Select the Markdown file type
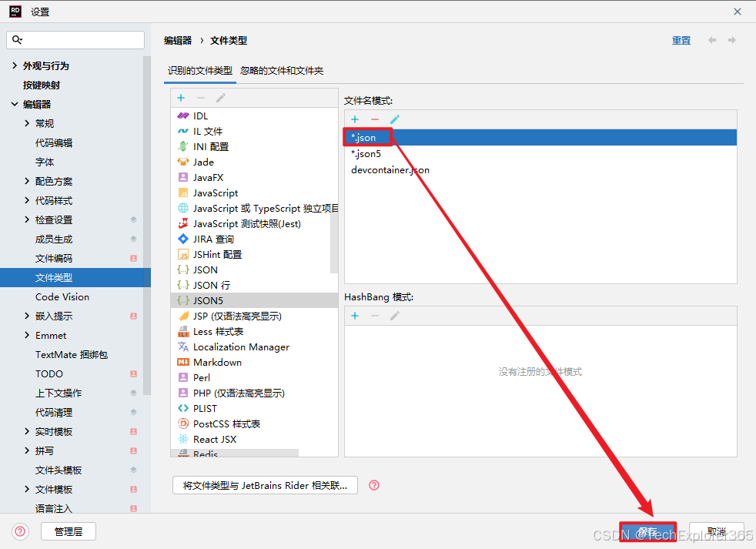The height and width of the screenshot is (549, 756). [253, 363]
